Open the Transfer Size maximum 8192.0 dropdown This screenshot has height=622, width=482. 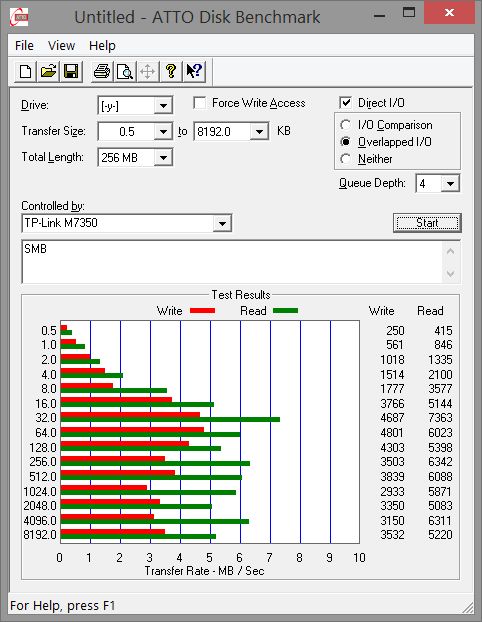pyautogui.click(x=259, y=132)
